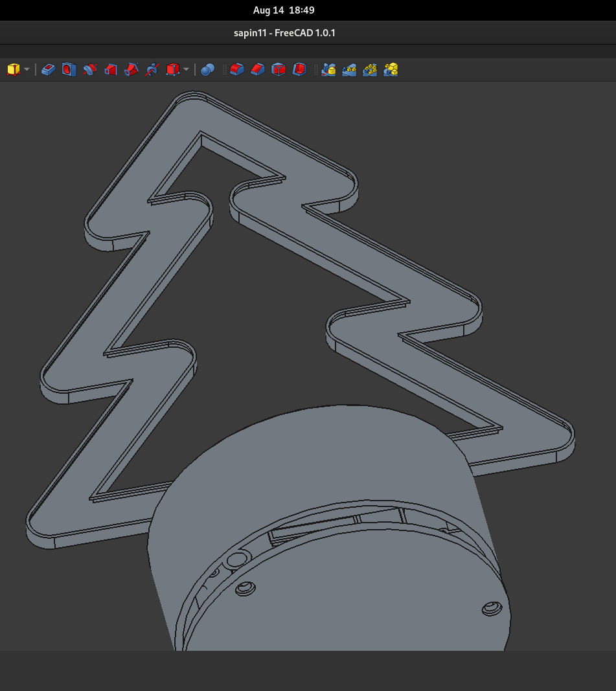Screen dimensions: 616x691
Task: Open the additive primitive dropdown arrow
Action: point(27,70)
